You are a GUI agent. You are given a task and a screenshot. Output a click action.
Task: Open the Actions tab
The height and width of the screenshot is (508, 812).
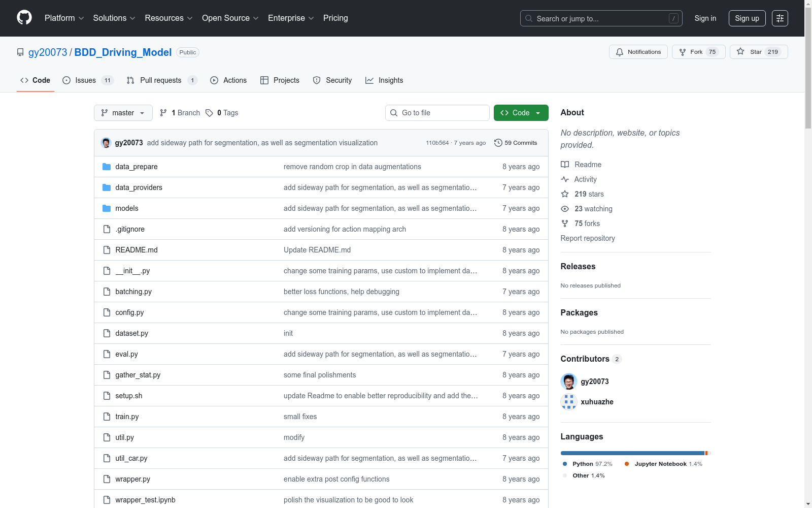(x=228, y=80)
